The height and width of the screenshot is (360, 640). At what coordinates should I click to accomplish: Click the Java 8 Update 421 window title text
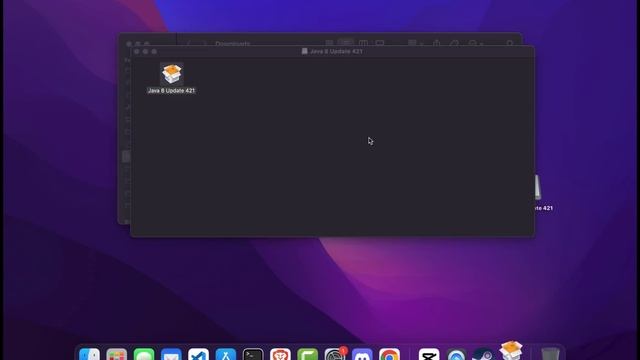click(336, 51)
